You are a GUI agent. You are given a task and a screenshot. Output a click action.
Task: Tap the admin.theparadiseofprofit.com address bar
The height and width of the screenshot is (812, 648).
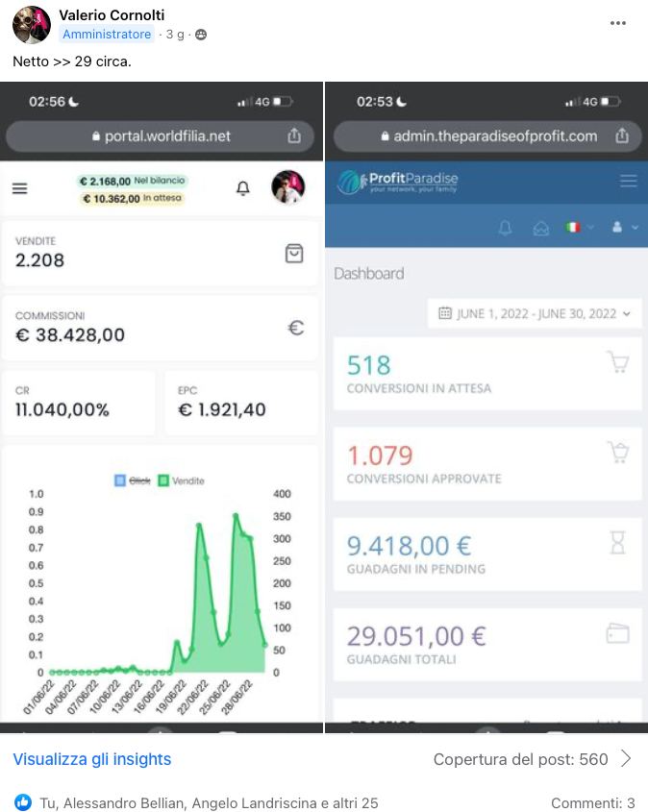coord(487,136)
